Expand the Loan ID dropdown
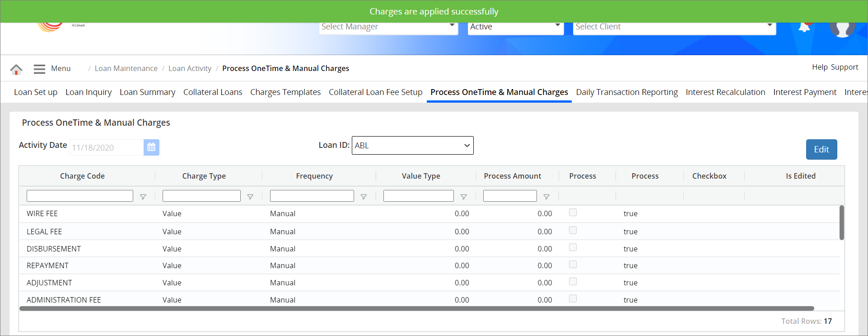 (412, 146)
